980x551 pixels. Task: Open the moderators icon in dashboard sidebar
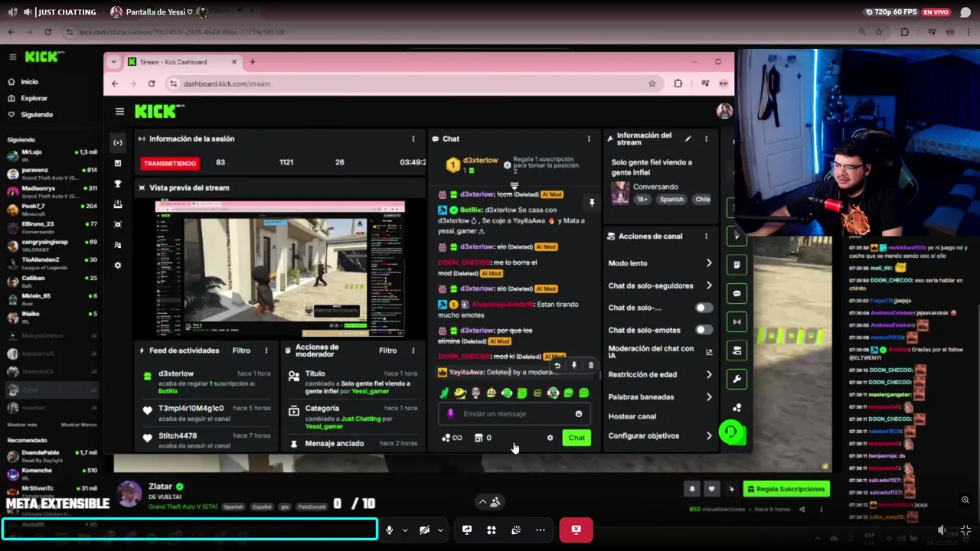tap(117, 245)
